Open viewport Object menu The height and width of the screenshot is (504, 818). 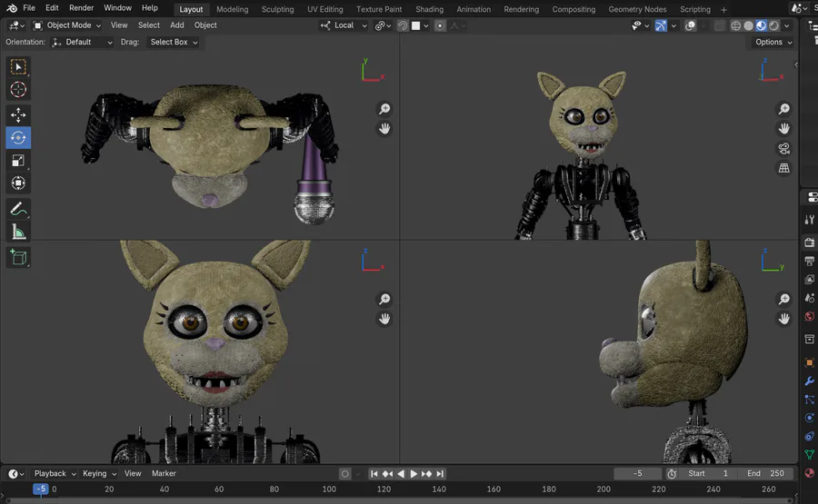tap(205, 25)
